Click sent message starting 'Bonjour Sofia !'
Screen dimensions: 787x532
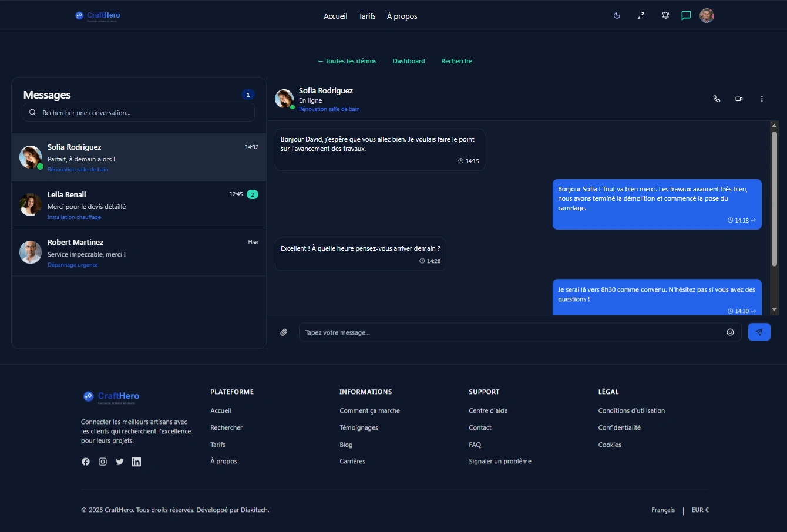(657, 204)
